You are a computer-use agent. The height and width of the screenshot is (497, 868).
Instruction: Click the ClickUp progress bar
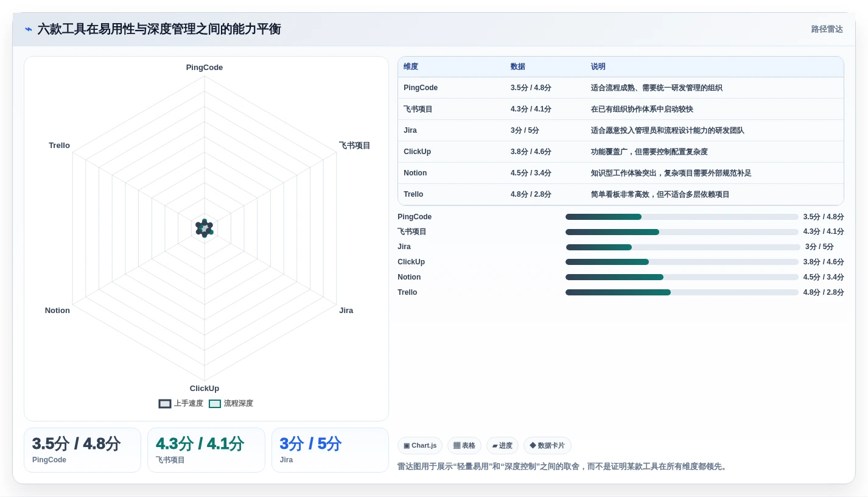click(x=682, y=262)
